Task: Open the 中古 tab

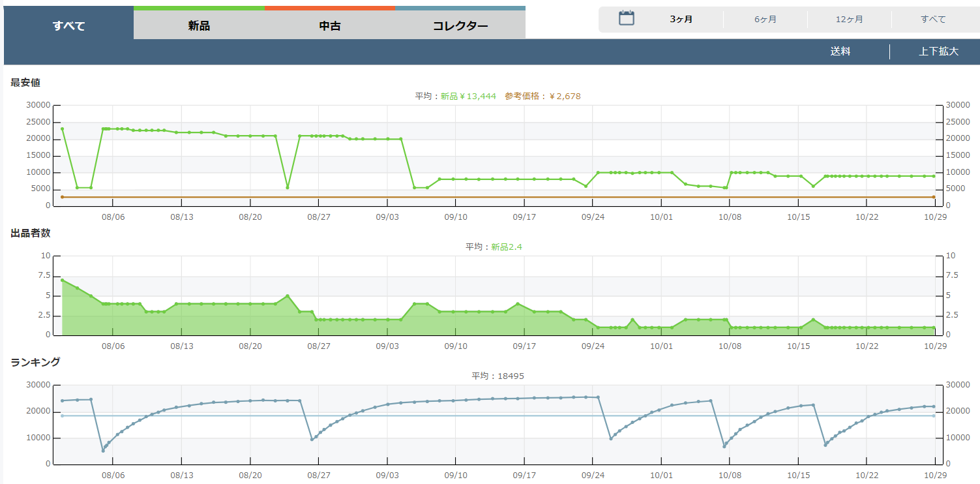Action: [x=329, y=26]
